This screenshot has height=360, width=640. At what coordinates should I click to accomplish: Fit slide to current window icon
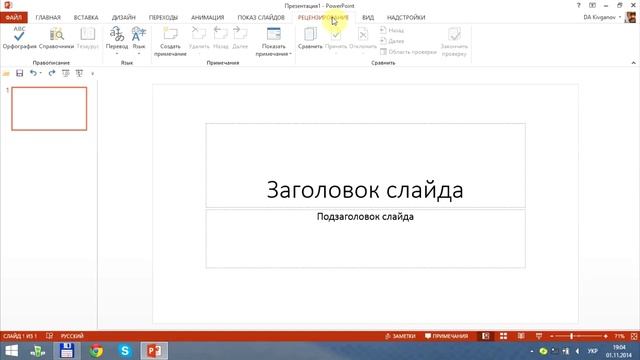click(634, 336)
